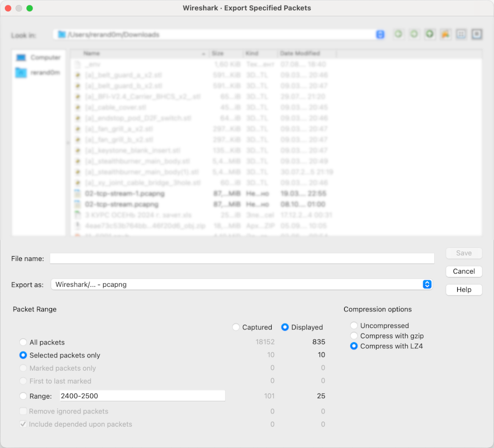Select Uncompressed compression option

coord(354,325)
